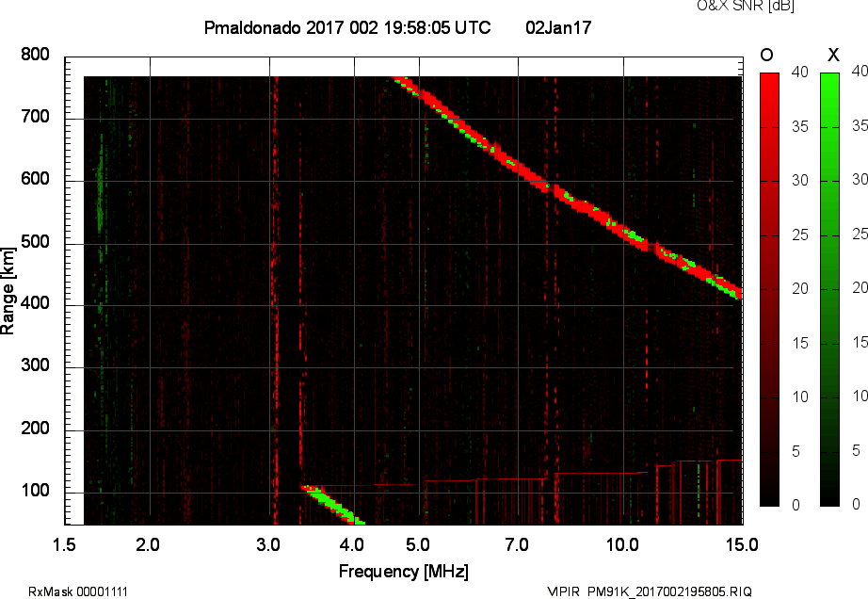Click the 200 range tick label
The height and width of the screenshot is (599, 868).
point(36,428)
